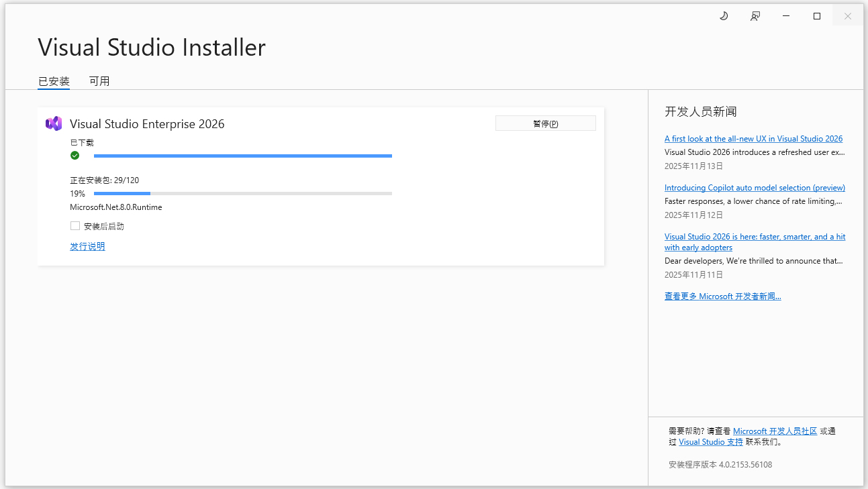Click the 19% package installation progress bar
868x489 pixels.
[x=242, y=193]
